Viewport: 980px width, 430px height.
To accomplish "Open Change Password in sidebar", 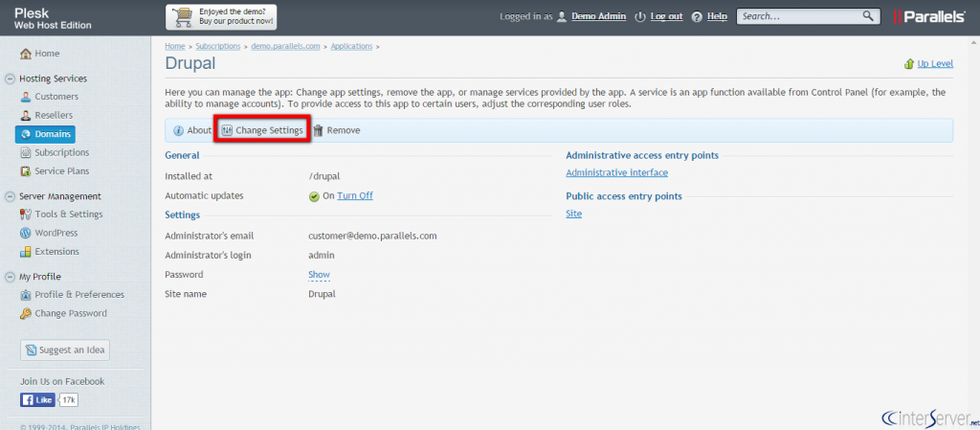I will 71,314.
